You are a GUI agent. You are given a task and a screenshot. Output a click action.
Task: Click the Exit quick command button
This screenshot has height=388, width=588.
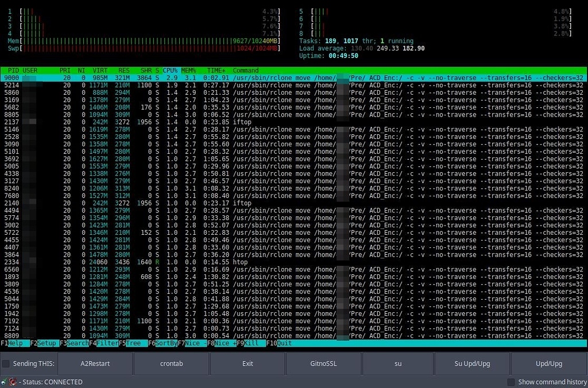[247, 364]
